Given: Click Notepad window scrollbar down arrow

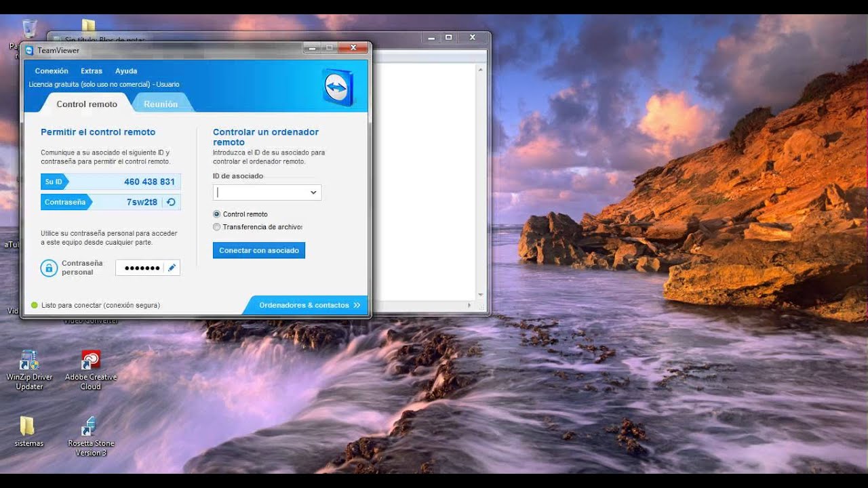Looking at the screenshot, I should [x=481, y=295].
